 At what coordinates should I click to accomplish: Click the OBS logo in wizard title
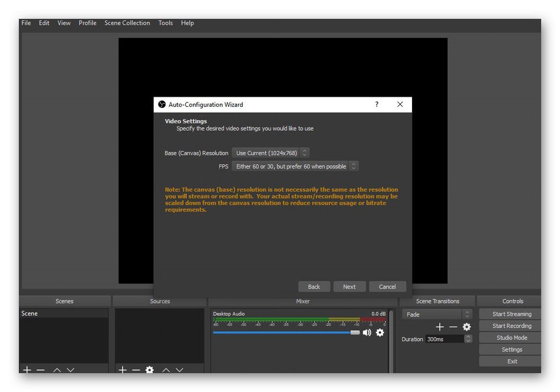[162, 104]
